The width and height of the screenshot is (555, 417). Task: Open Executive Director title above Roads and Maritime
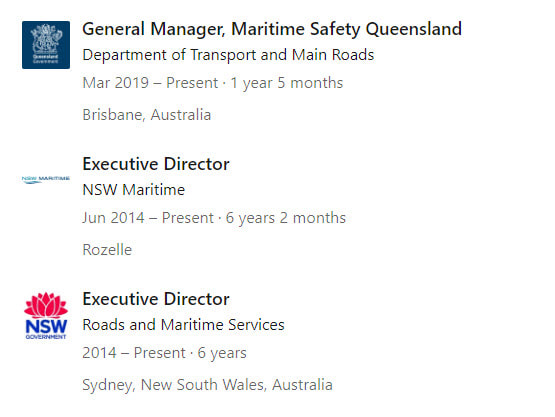click(x=156, y=299)
